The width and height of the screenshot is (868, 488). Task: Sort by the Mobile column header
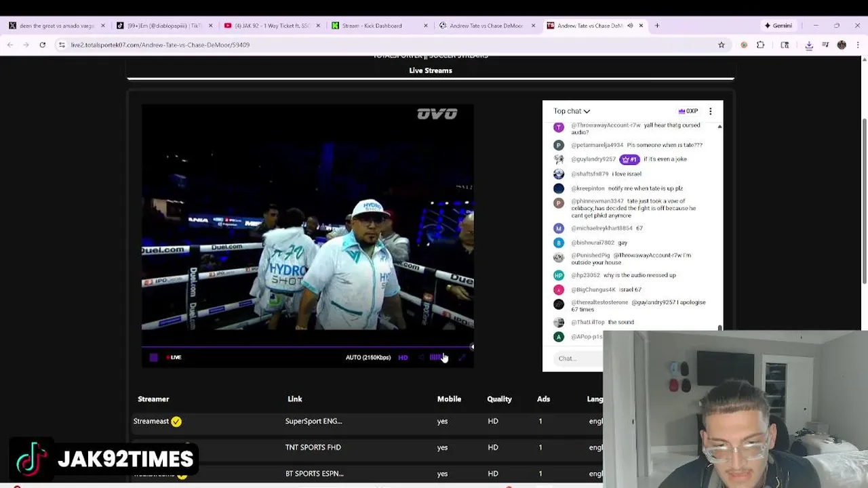point(449,399)
